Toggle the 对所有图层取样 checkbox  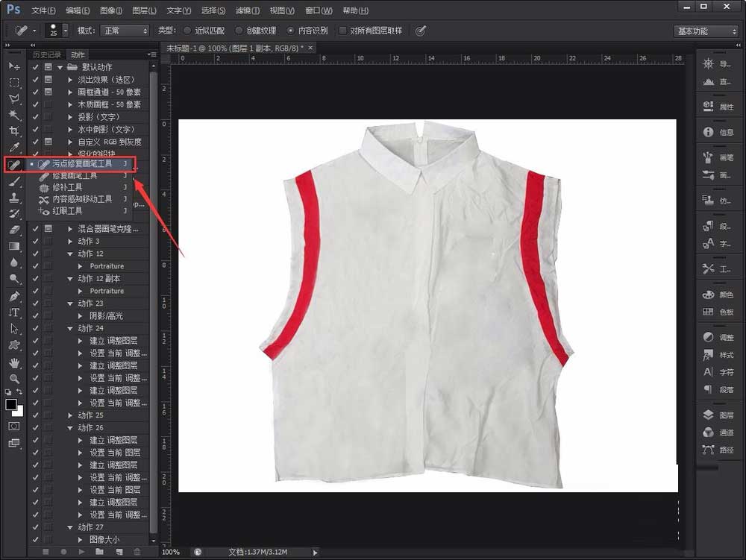[x=345, y=31]
